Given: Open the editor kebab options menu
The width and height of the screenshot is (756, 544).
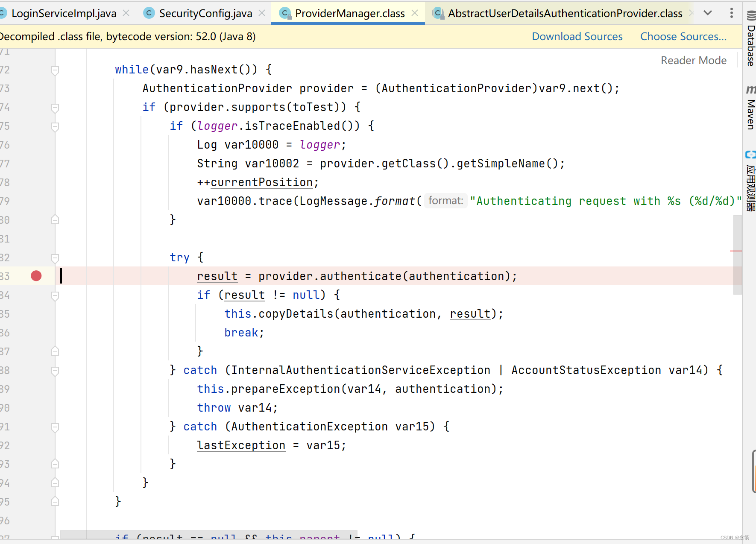Looking at the screenshot, I should click(732, 13).
